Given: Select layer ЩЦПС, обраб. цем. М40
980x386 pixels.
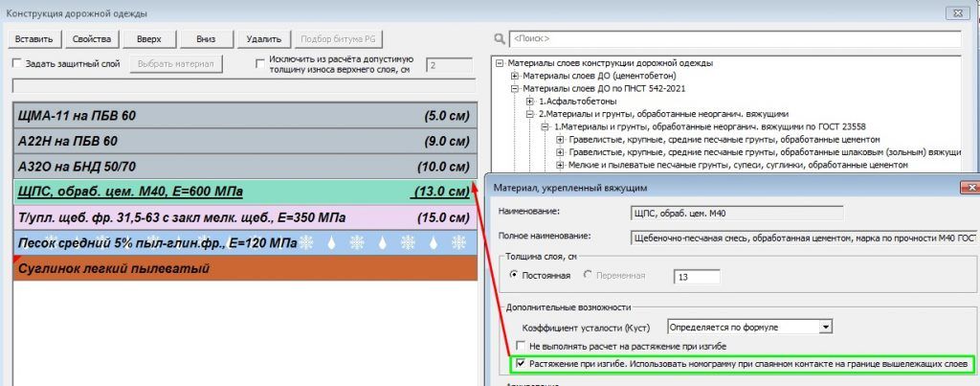Looking at the screenshot, I should click(x=245, y=192).
